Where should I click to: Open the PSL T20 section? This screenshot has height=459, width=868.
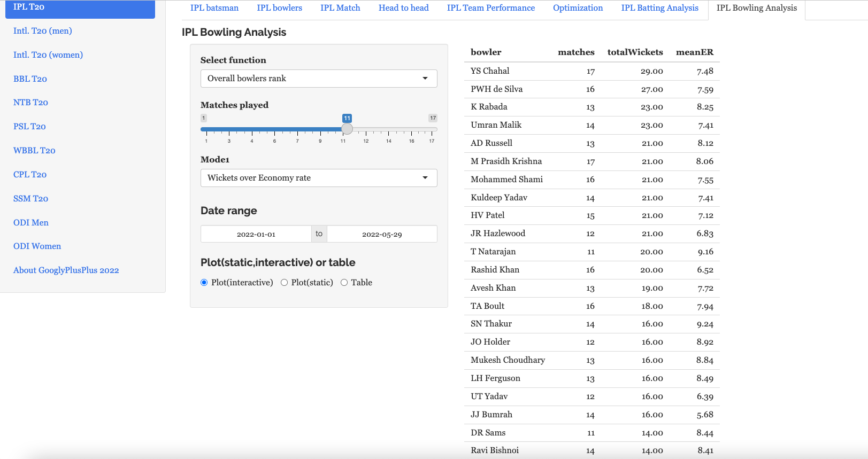(x=29, y=127)
